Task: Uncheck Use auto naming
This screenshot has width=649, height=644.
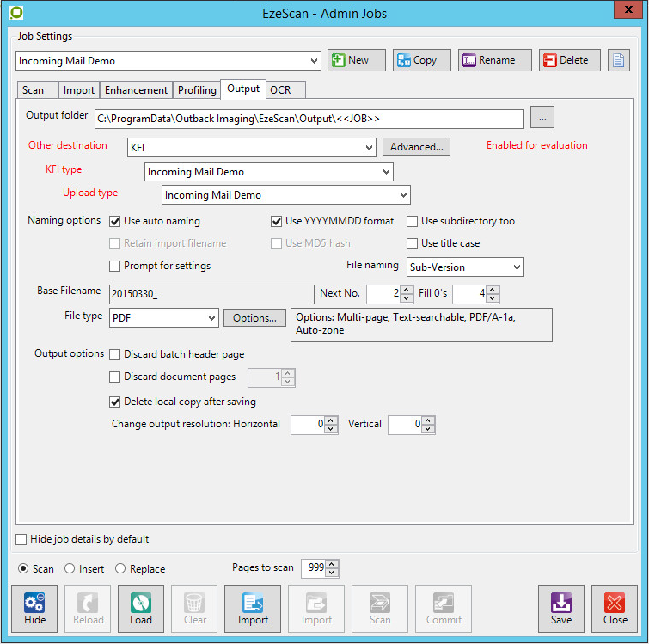Action: coord(116,221)
